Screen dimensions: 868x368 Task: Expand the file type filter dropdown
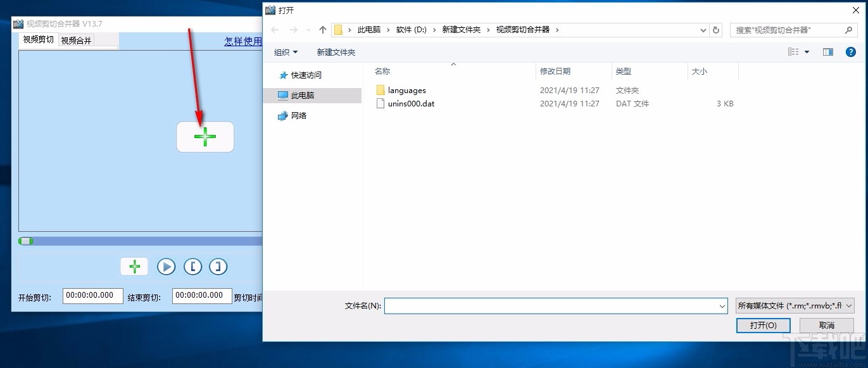pos(849,306)
